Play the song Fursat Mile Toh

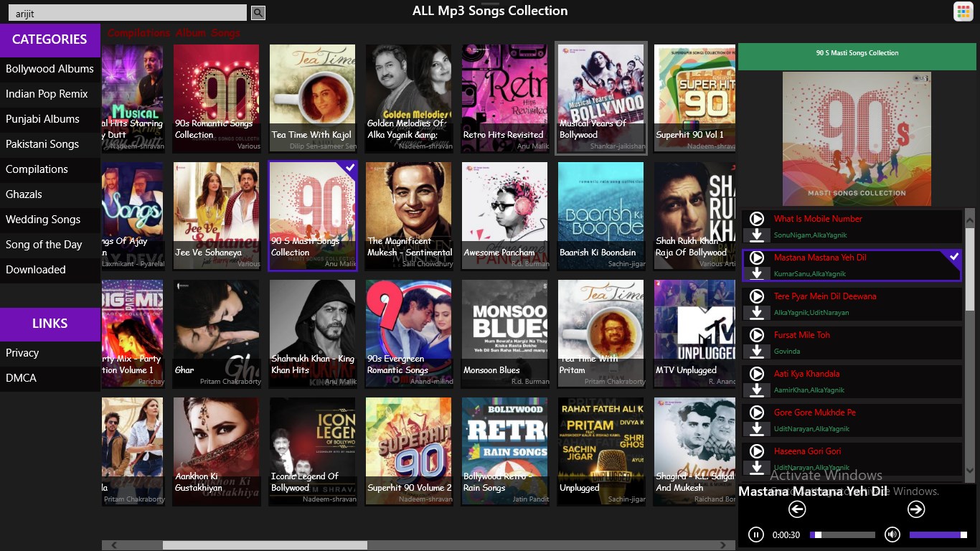pyautogui.click(x=756, y=335)
